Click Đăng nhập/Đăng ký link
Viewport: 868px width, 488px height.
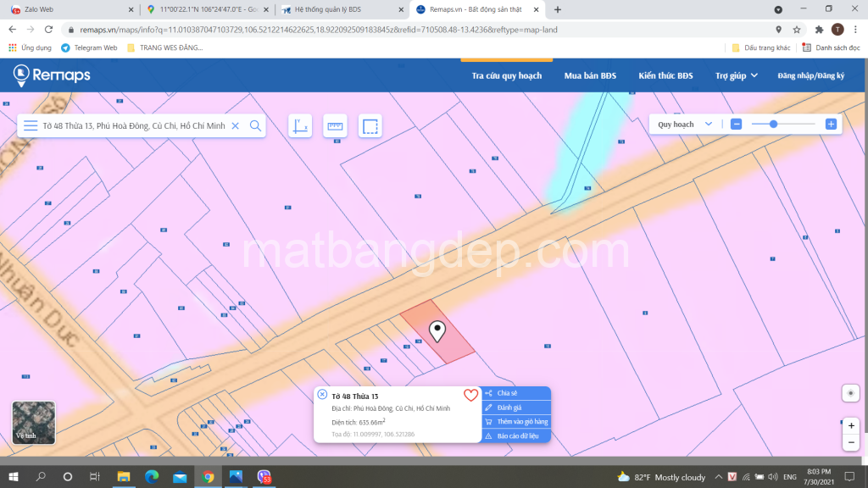coord(811,75)
